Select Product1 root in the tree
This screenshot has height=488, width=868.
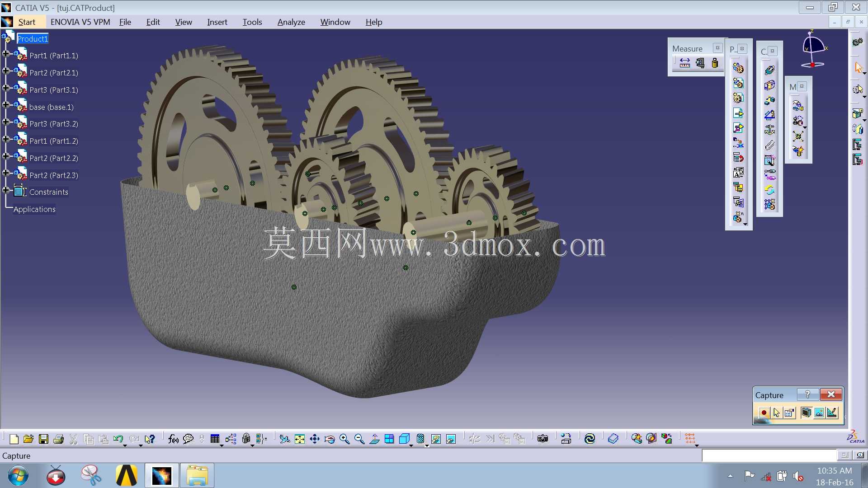(x=33, y=39)
